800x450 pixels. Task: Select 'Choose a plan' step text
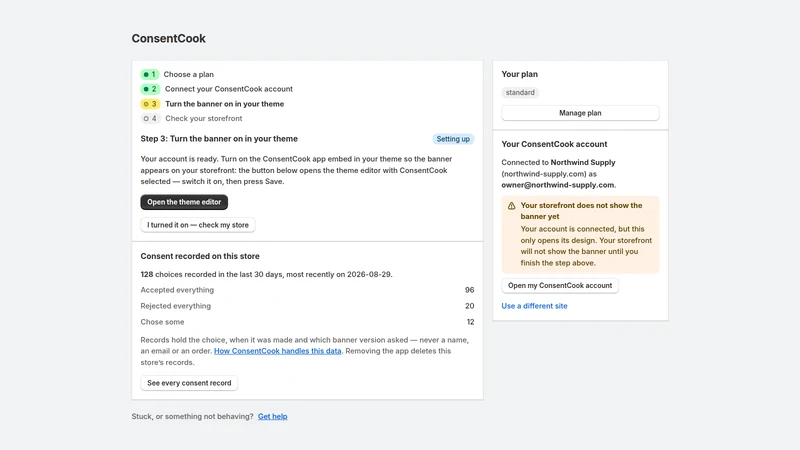click(189, 74)
